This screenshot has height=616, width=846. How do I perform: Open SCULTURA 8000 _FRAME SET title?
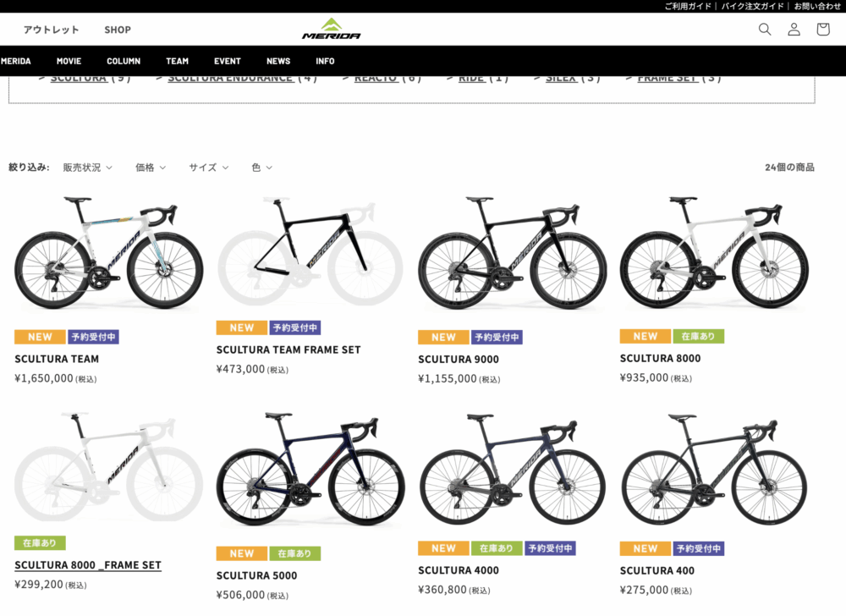coord(88,564)
